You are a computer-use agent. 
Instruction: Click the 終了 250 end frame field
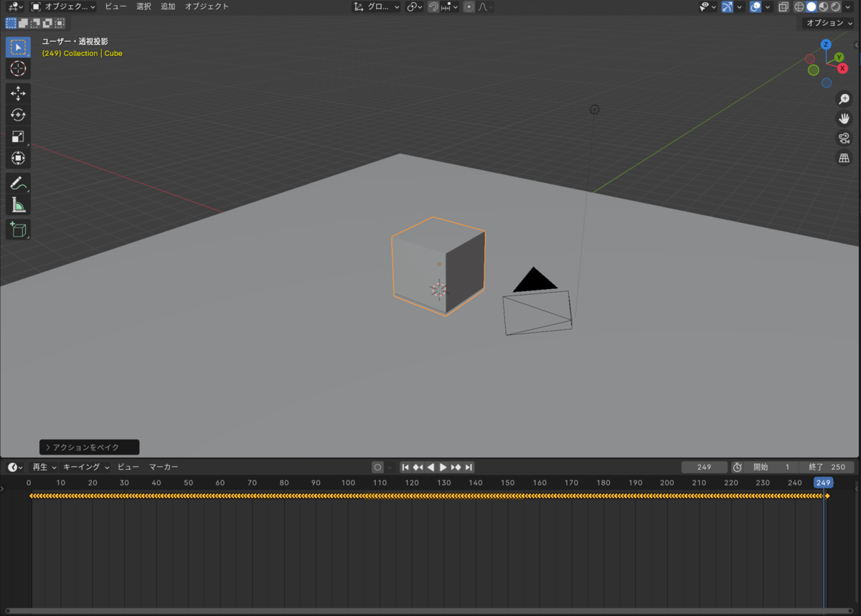825,467
